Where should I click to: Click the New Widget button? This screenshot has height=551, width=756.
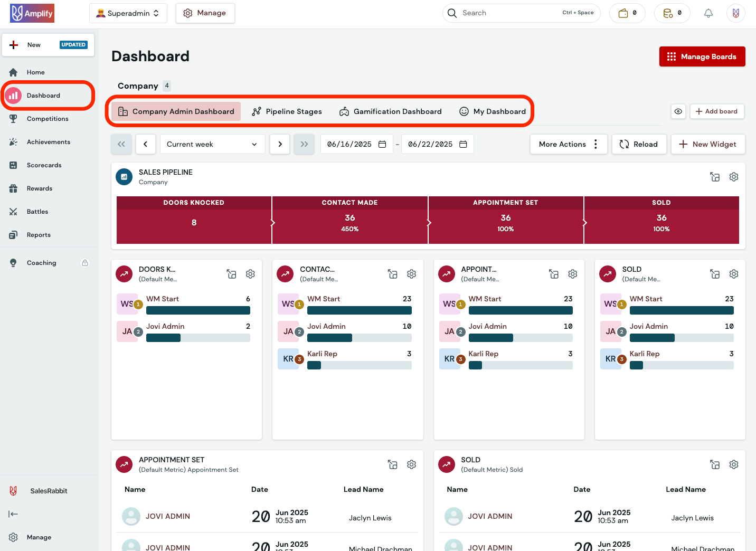coord(708,144)
